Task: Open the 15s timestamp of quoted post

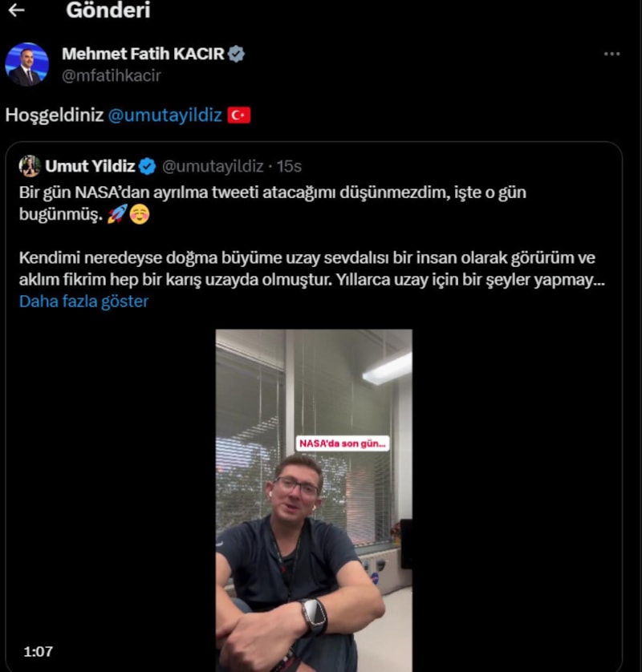Action: (289, 166)
